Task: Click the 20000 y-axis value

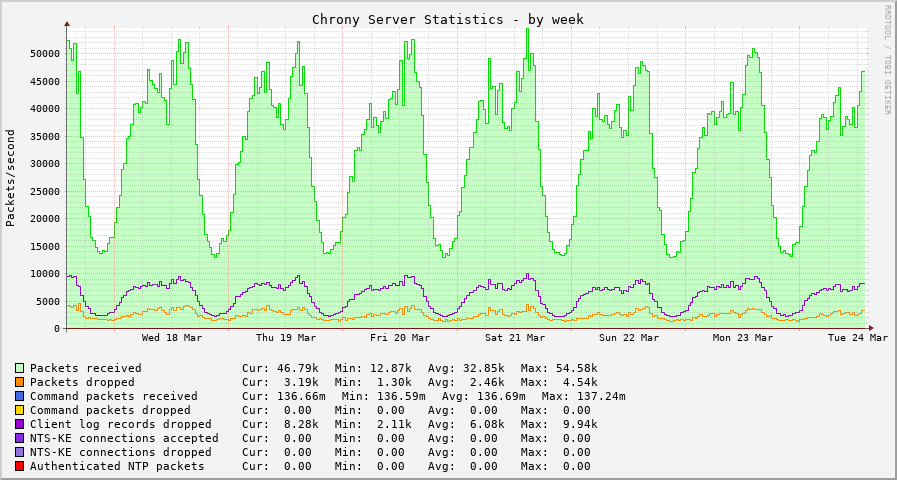Action: [x=45, y=219]
